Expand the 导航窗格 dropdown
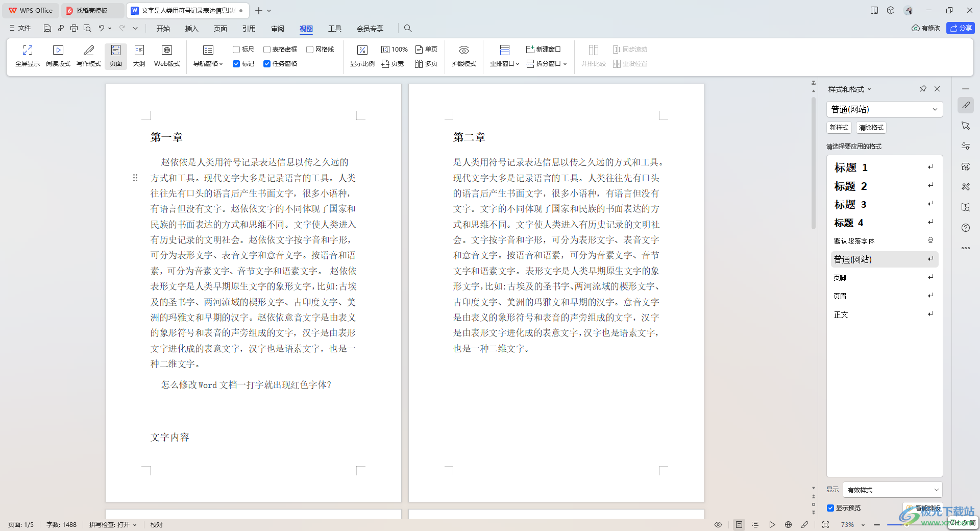Screen dimensions: 980x531 pos(208,64)
